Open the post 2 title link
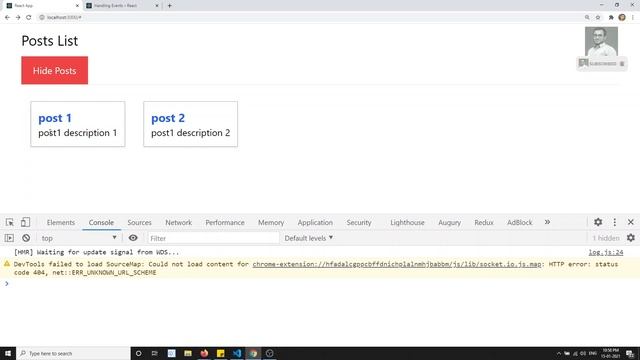This screenshot has width=640, height=360. [x=168, y=118]
